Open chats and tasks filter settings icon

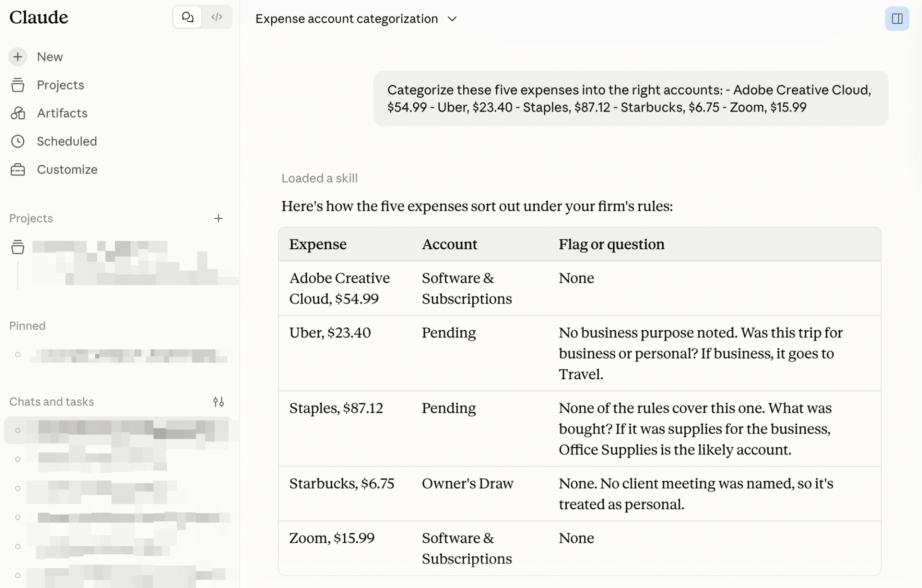(x=218, y=402)
